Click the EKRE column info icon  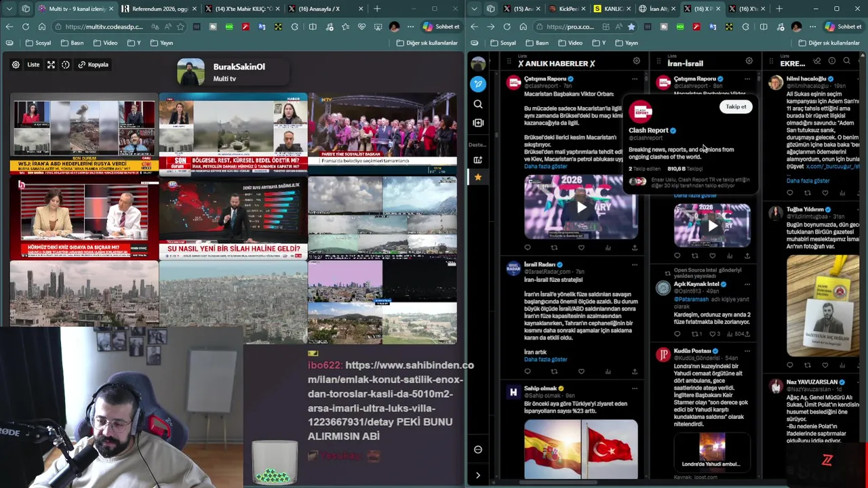click(831, 61)
